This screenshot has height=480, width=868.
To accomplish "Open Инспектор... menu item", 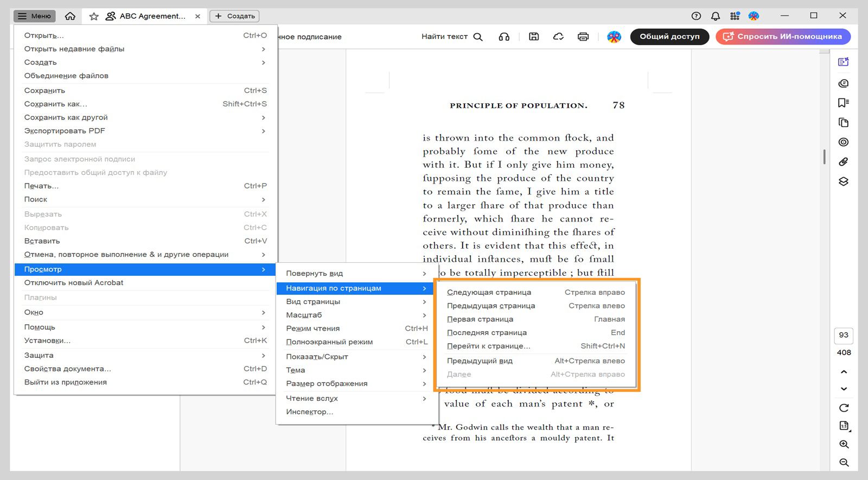I will (x=356, y=412).
